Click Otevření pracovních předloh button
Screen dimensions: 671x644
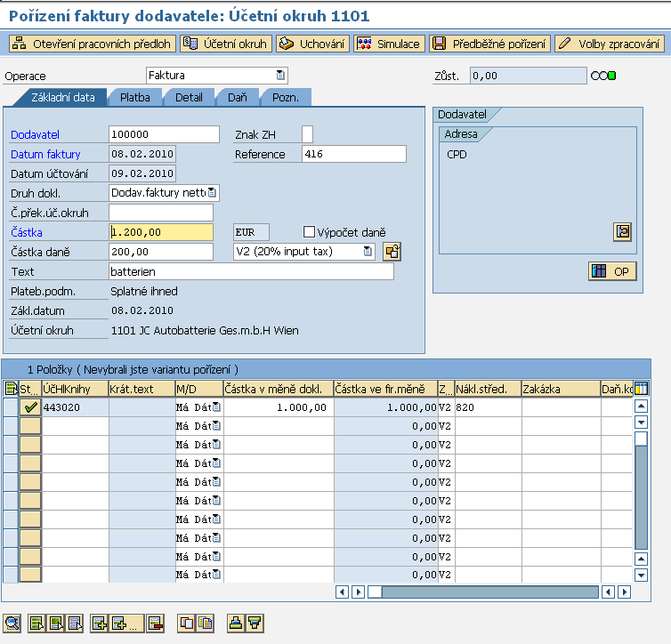[x=93, y=44]
